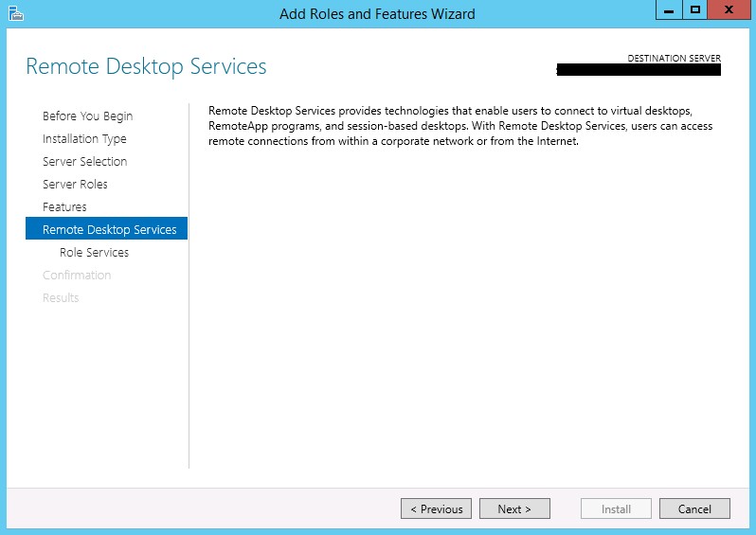The height and width of the screenshot is (535, 756).
Task: Proceed with the Next button
Action: (514, 509)
